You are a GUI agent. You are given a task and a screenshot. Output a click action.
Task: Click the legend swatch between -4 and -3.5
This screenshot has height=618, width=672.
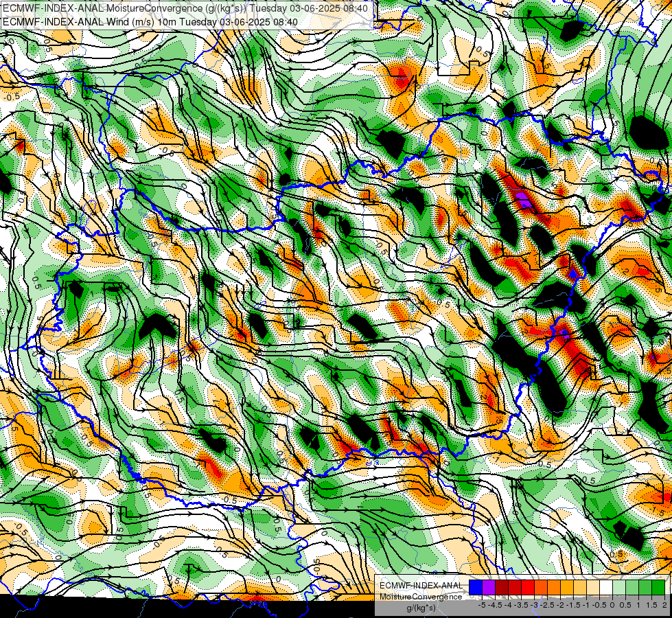tap(515, 587)
